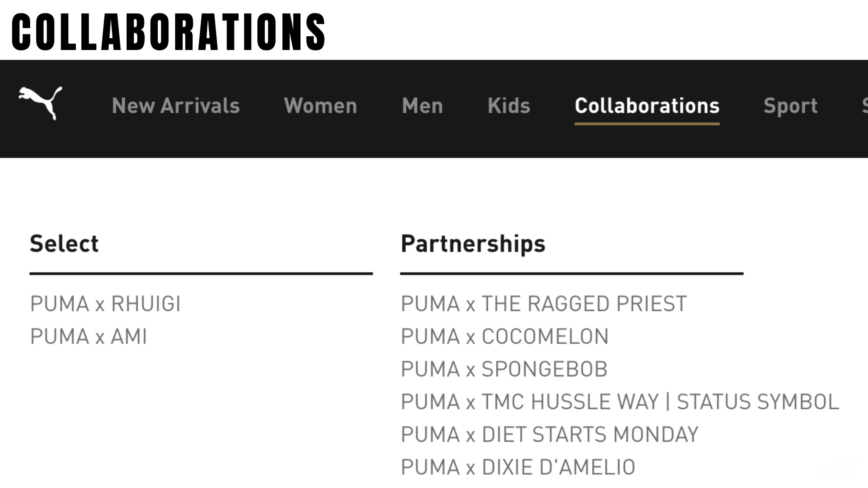Select the Kids navigation item
The height and width of the screenshot is (488, 868).
tap(509, 106)
